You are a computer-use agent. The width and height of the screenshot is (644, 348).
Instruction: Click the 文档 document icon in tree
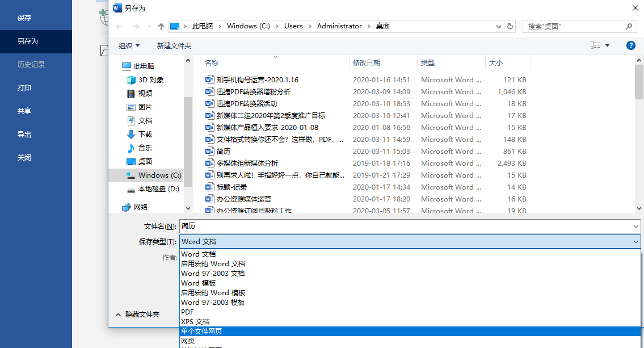[131, 121]
